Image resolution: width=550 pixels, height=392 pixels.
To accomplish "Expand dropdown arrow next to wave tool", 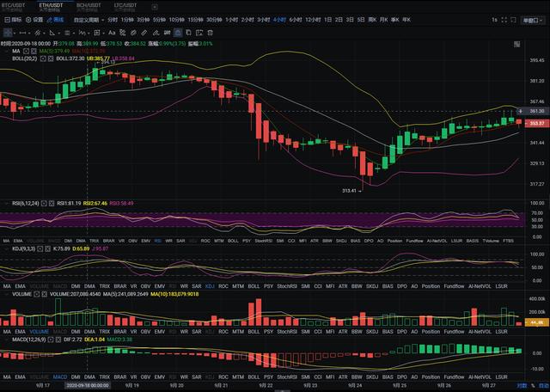I will (x=89, y=34).
